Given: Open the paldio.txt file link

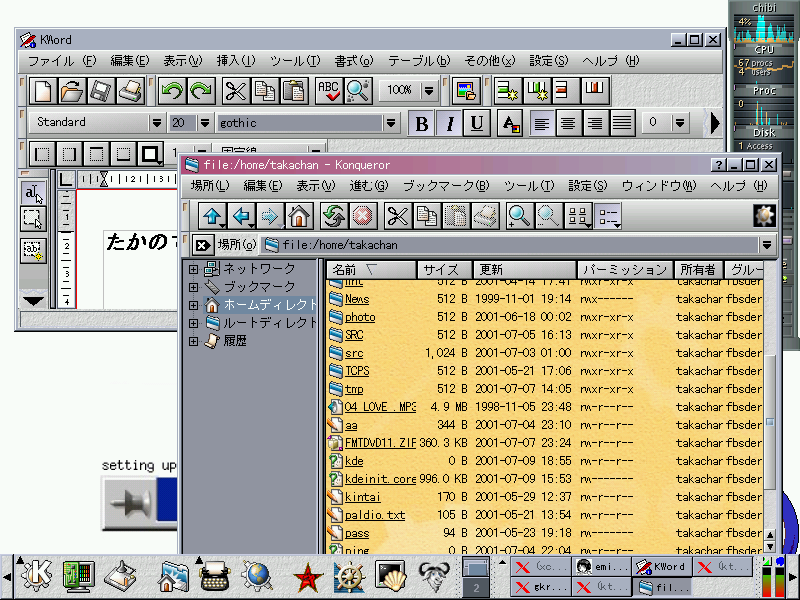Looking at the screenshot, I should click(375, 515).
